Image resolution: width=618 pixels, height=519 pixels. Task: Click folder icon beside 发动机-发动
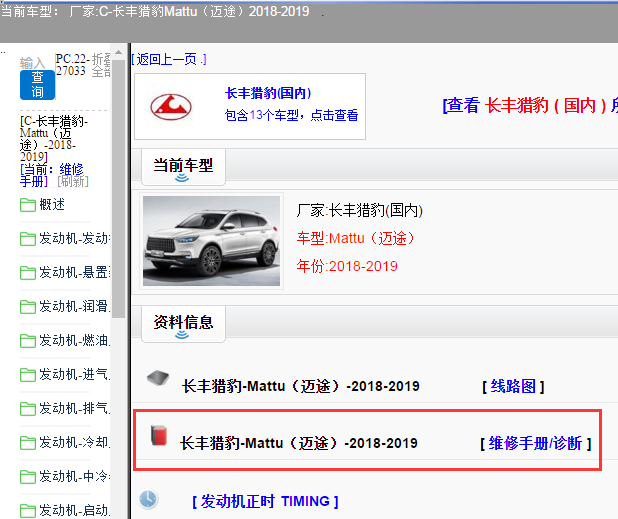coord(28,239)
